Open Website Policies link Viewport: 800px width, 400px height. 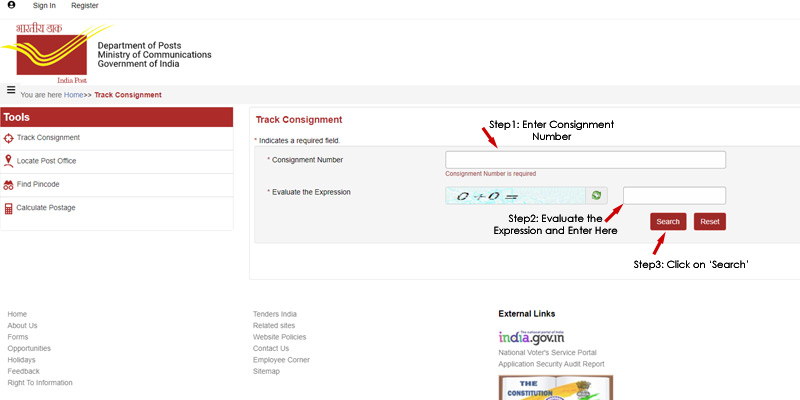click(x=280, y=337)
